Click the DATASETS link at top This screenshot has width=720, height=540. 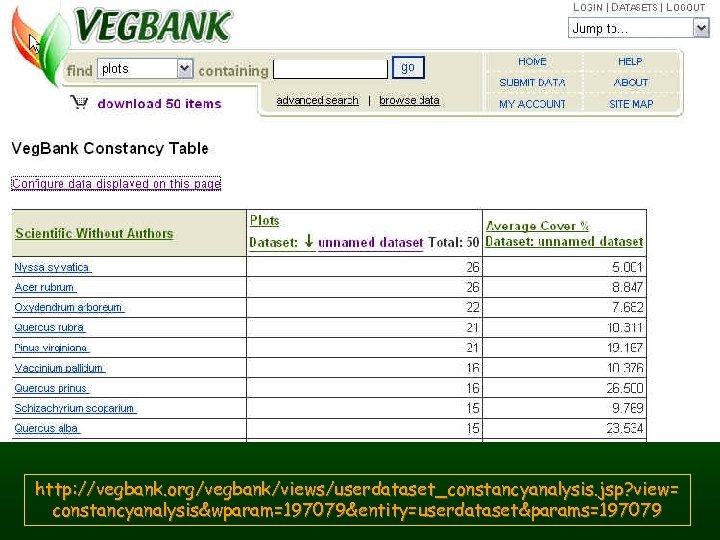(x=634, y=7)
